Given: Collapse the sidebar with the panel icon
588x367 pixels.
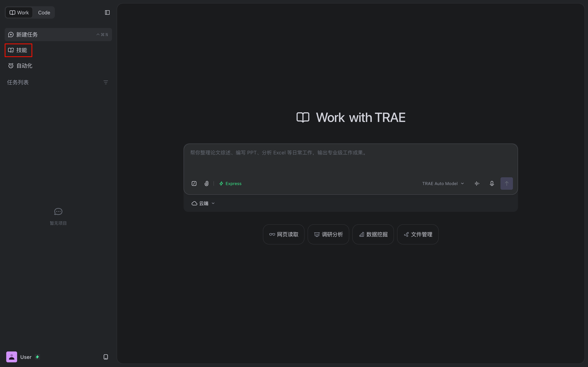Looking at the screenshot, I should tap(107, 13).
